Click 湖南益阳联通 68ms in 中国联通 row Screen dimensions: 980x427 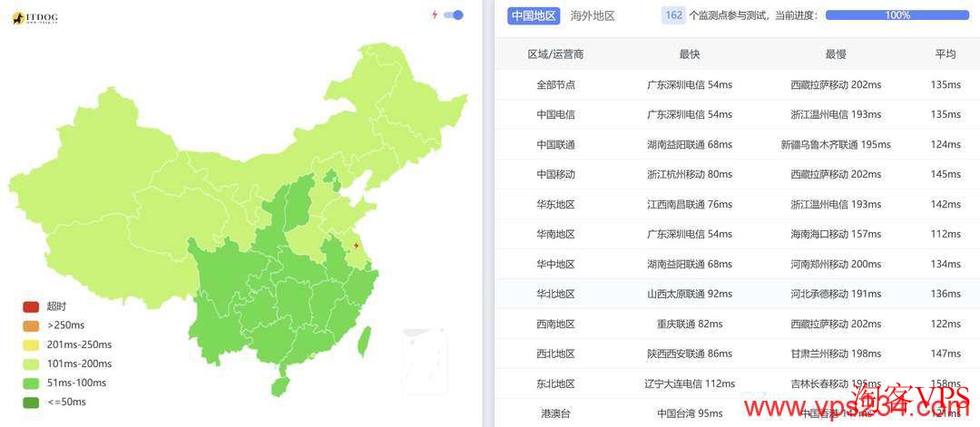pos(690,144)
